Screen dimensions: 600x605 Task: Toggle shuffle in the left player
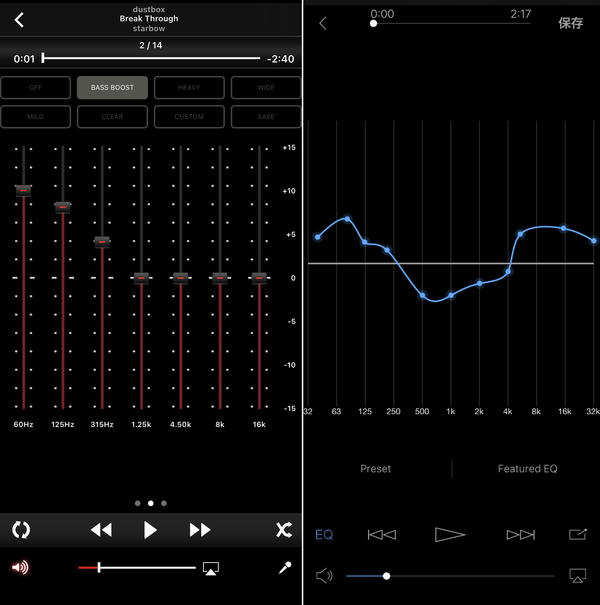tap(284, 530)
